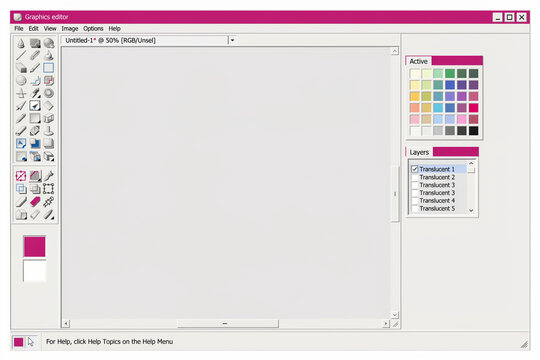
Task: Select the dotted selection rectangle with handles
Action: click(49, 189)
